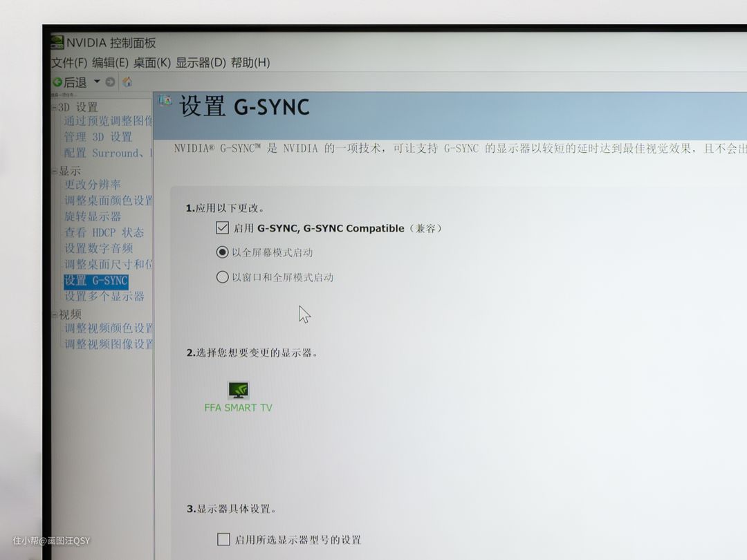Click the NVIDIA G-SYNC description text

coord(460,149)
